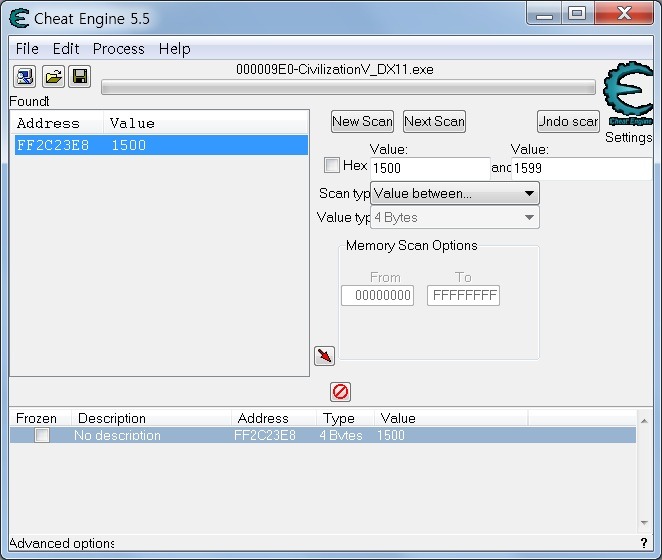Click the red arrow add-address icon
Viewport: 662px width, 560px height.
tap(324, 356)
